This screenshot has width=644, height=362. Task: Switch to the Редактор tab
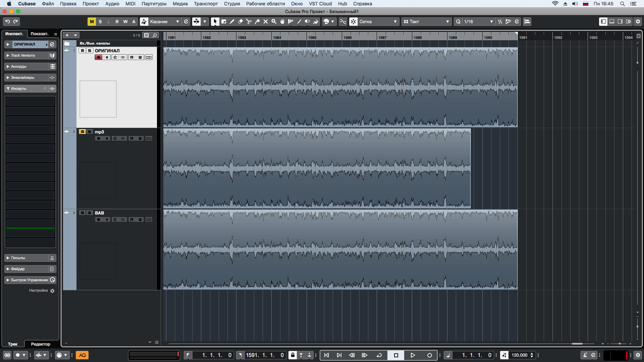point(40,344)
